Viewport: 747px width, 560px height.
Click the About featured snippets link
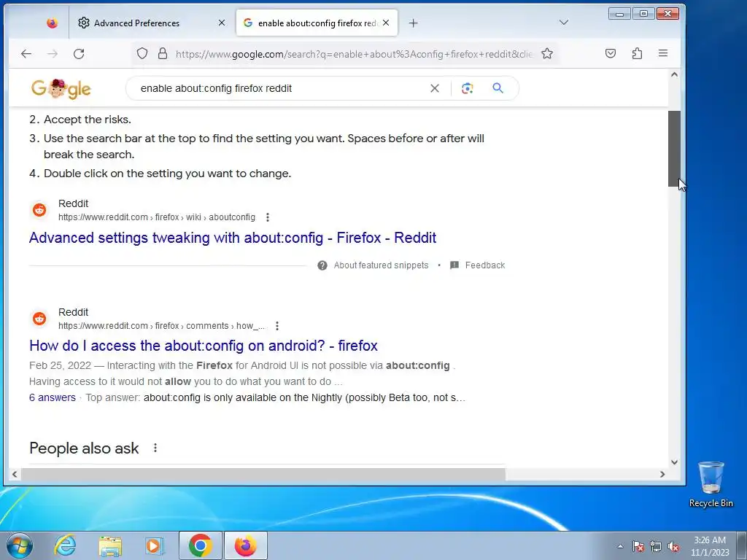coord(381,265)
